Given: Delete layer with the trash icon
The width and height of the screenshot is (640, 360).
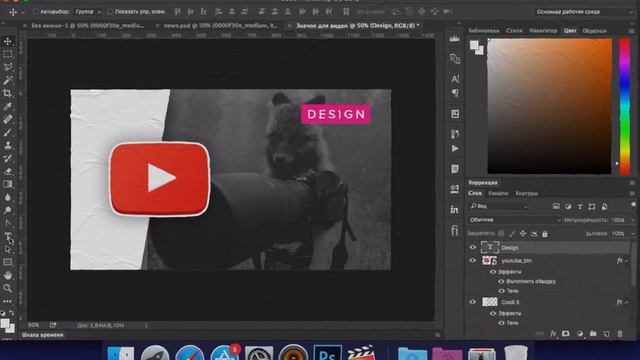Looking at the screenshot, I should pyautogui.click(x=620, y=333).
